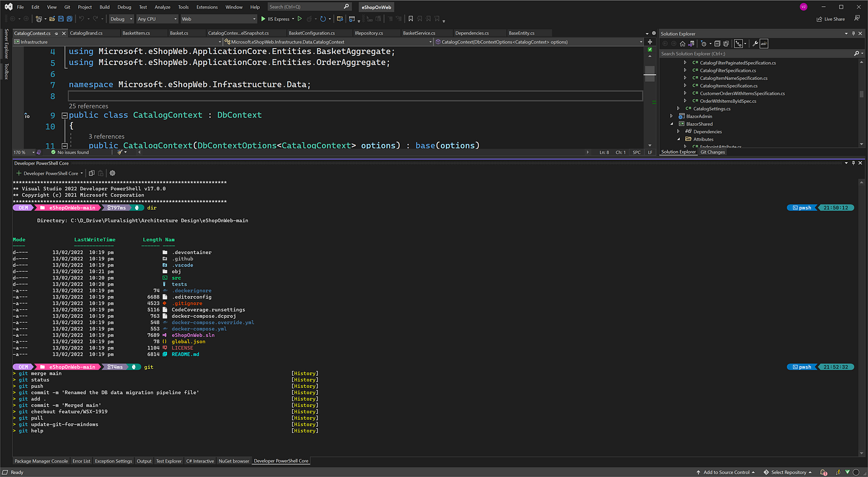The height and width of the screenshot is (477, 868).
Task: Open terminal settings gear icon
Action: tap(112, 173)
